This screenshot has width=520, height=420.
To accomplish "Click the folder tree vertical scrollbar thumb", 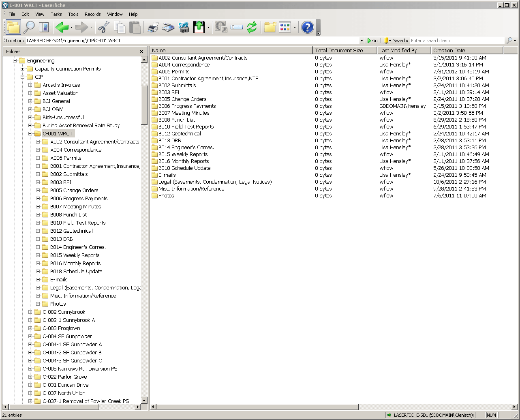I will click(x=144, y=105).
